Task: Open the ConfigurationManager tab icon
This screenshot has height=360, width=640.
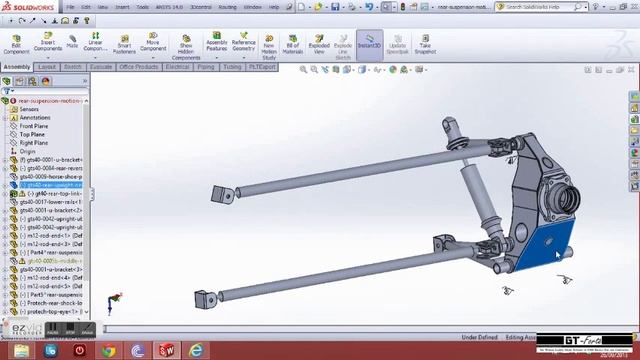Action: click(33, 81)
